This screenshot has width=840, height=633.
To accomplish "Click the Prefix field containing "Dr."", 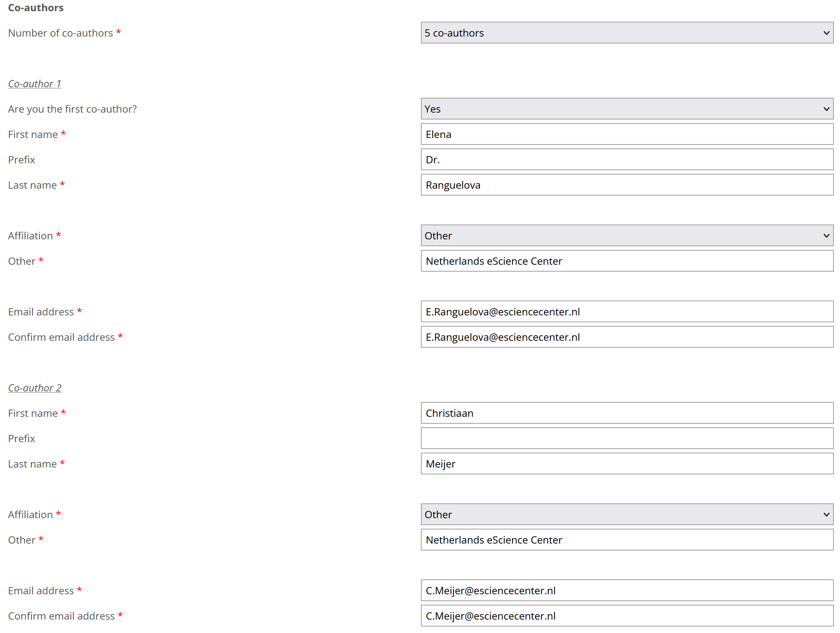I will tap(627, 159).
